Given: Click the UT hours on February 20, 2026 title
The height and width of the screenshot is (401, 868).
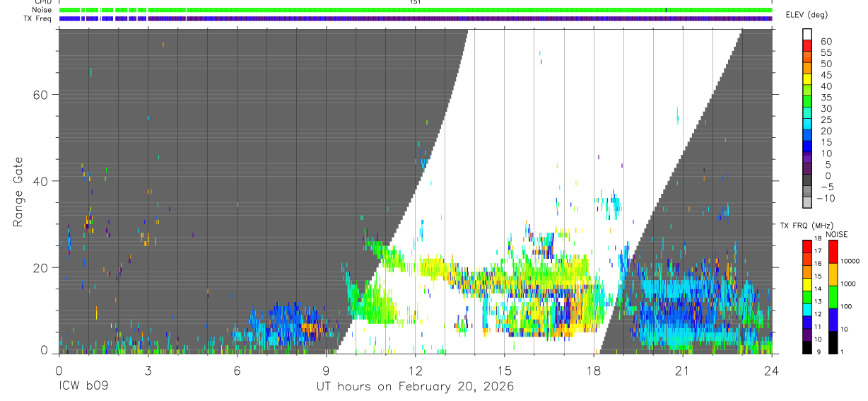Looking at the screenshot, I should click(415, 387).
